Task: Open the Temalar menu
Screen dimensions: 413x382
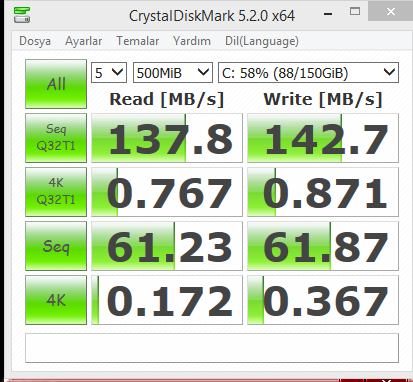Action: click(x=138, y=41)
